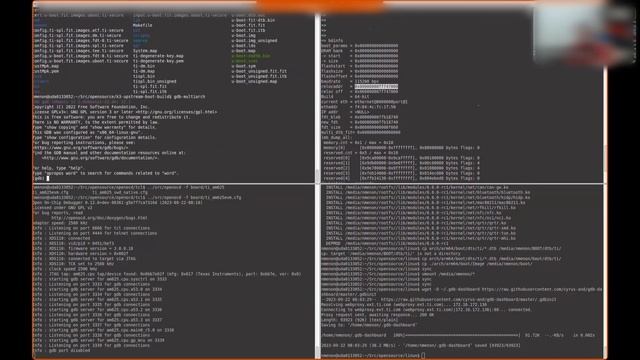The height and width of the screenshot is (360, 640).
Task: Click the "bdinfo" command line
Action: (332, 40)
